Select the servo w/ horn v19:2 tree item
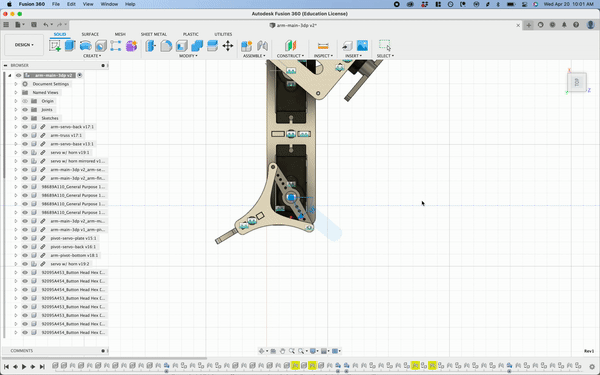The image size is (600, 375). pyautogui.click(x=70, y=264)
